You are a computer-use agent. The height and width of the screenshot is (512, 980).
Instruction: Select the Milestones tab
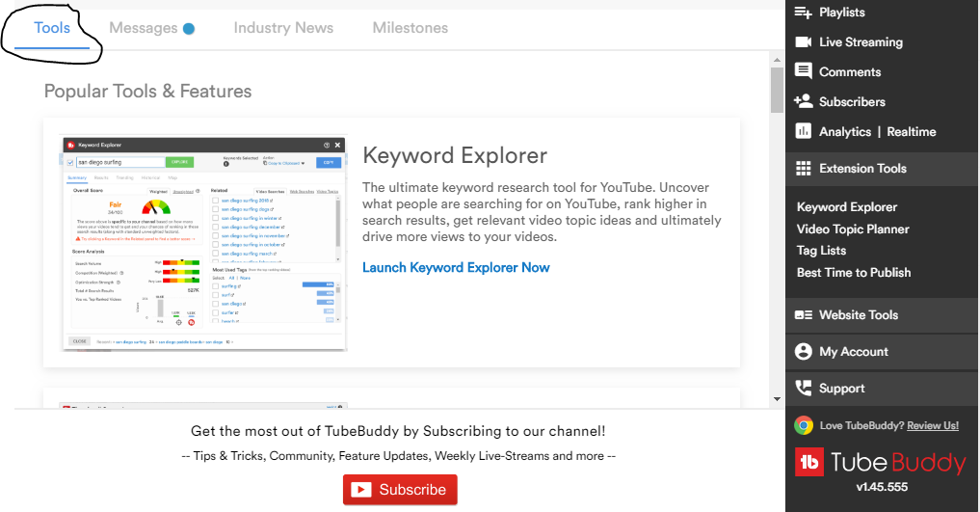(410, 28)
